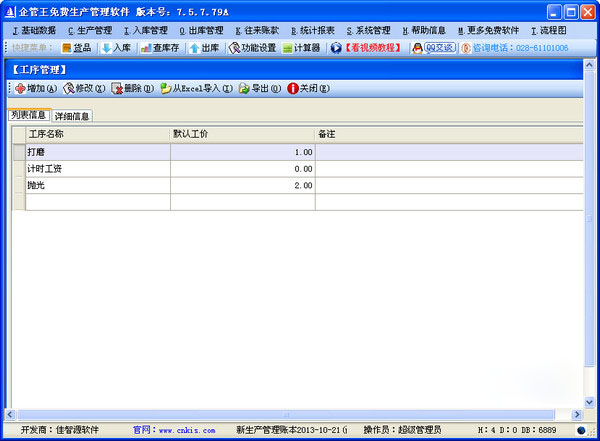Click the 备注 column header
Viewport: 600px width, 441px height.
[450, 134]
